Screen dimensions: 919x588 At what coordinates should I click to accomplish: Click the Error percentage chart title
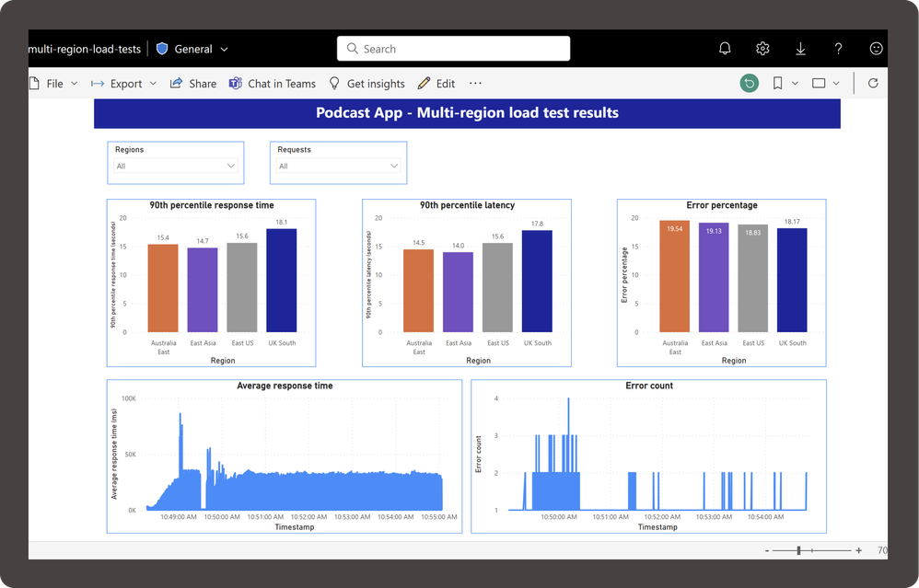point(722,205)
